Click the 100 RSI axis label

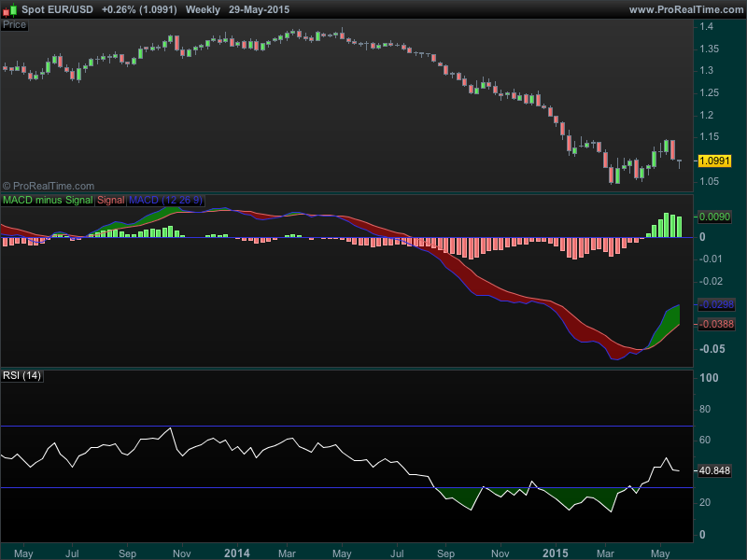[x=709, y=378]
